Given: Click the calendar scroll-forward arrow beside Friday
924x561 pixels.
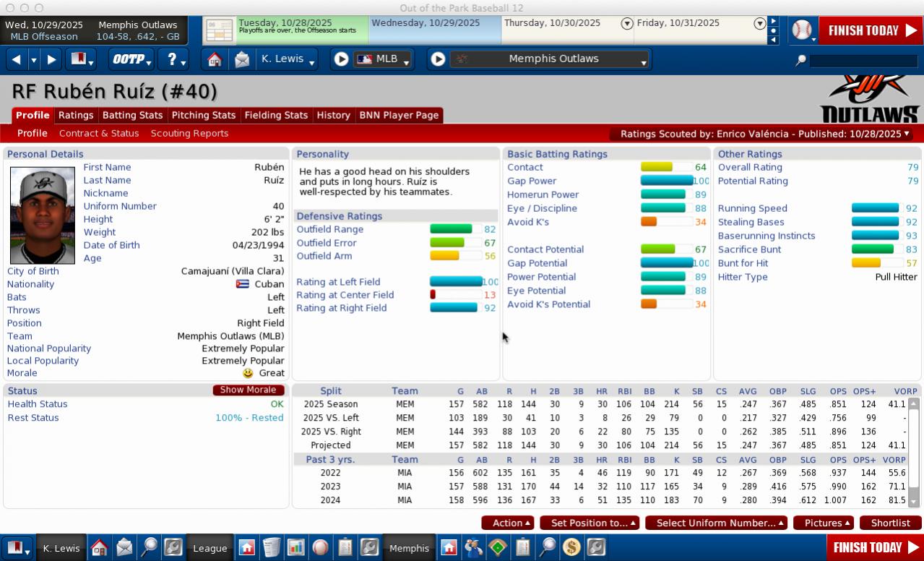Looking at the screenshot, I should pos(773,21).
